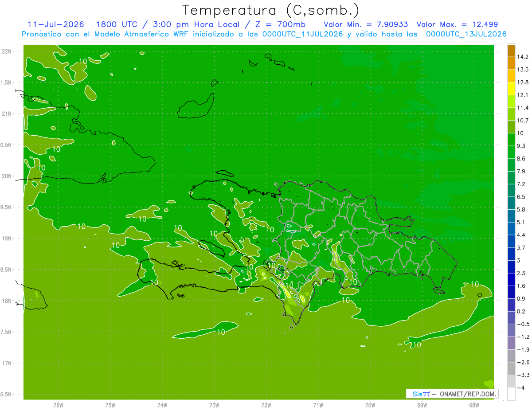Click the "3.7" colorbar label
This screenshot has height=411, width=532.
click(522, 248)
